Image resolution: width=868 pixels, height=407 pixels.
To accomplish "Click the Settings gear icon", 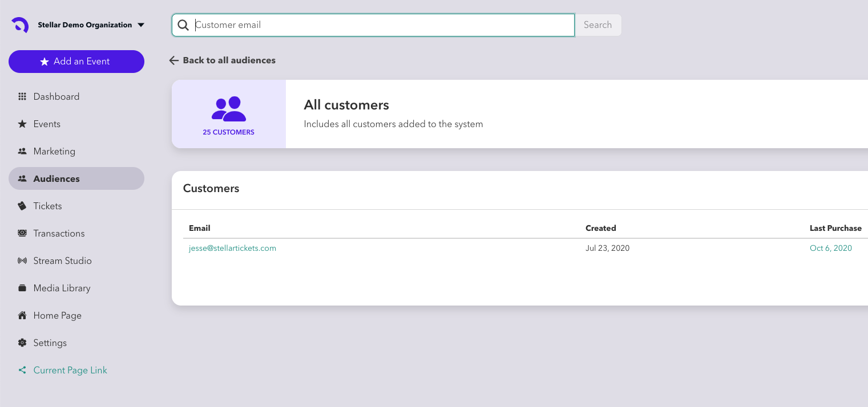I will click(22, 343).
